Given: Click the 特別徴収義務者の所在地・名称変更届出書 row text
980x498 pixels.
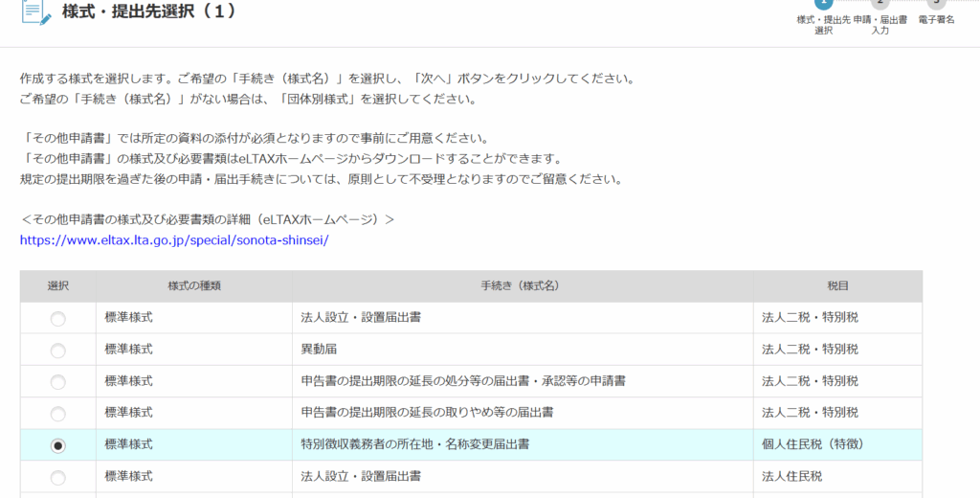Looking at the screenshot, I should (415, 444).
